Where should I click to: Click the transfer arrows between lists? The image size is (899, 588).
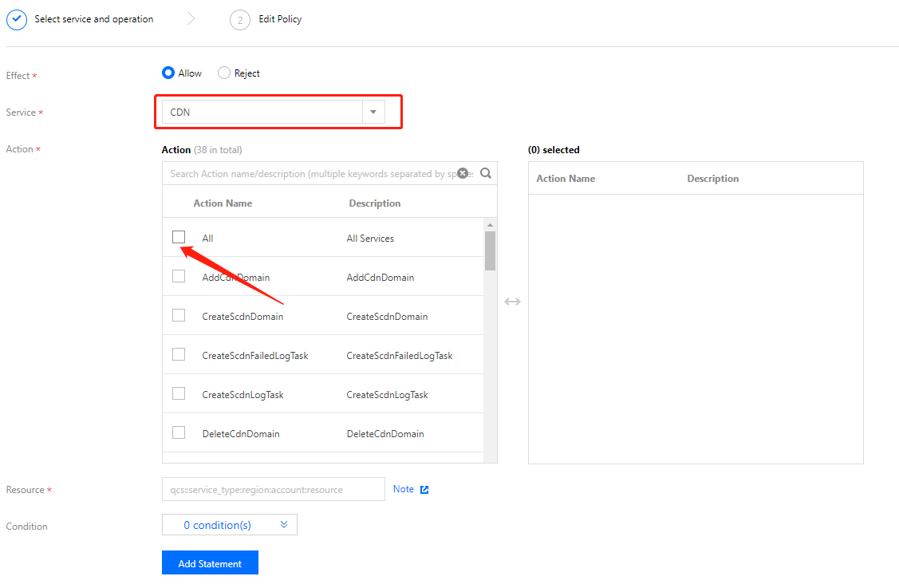(512, 302)
